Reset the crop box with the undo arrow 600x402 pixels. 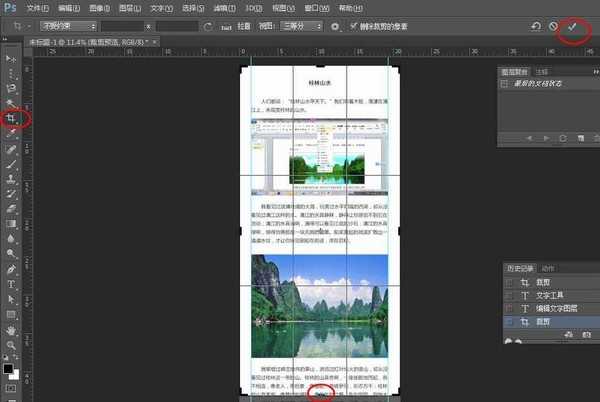click(x=537, y=27)
